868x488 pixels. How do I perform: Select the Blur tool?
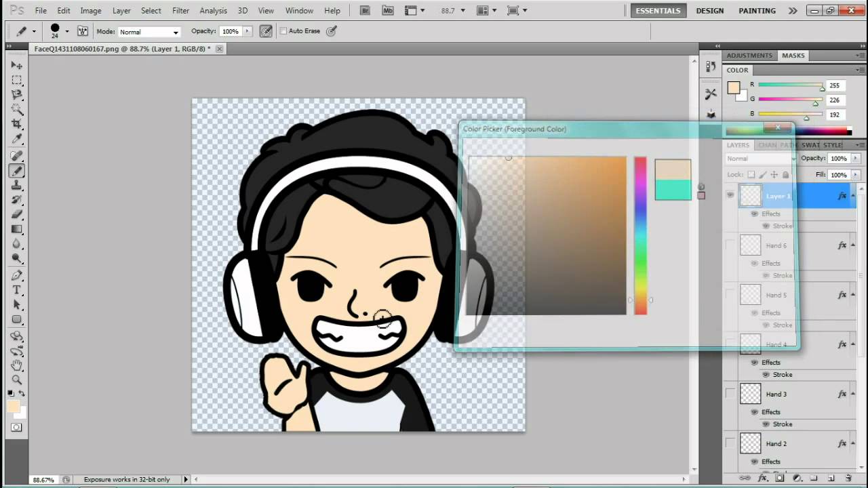(17, 245)
